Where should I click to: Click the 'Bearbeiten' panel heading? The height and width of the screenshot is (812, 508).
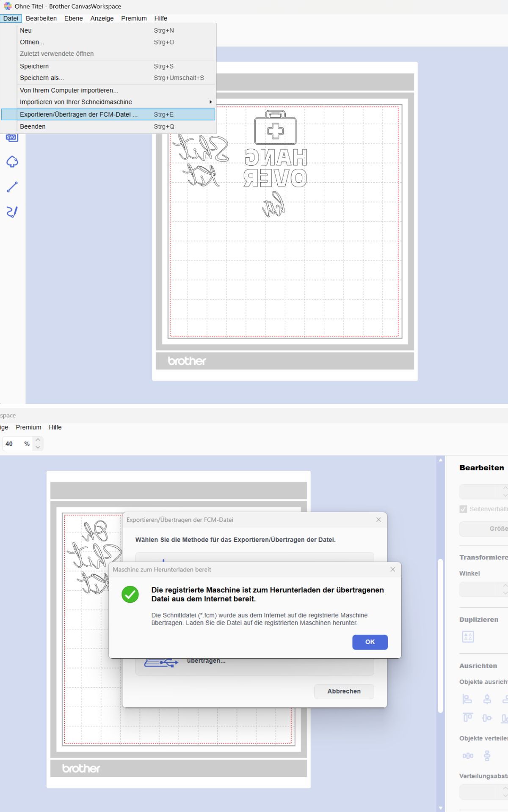(482, 468)
